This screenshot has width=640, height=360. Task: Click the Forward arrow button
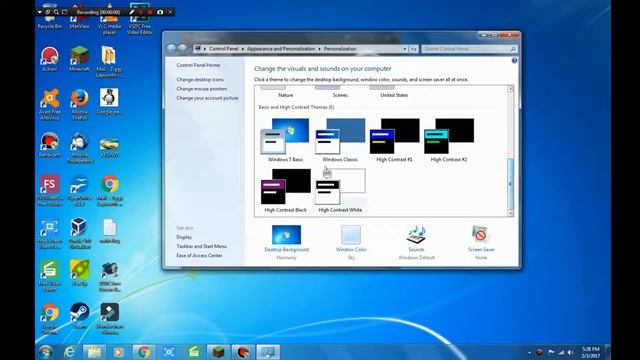(182, 49)
